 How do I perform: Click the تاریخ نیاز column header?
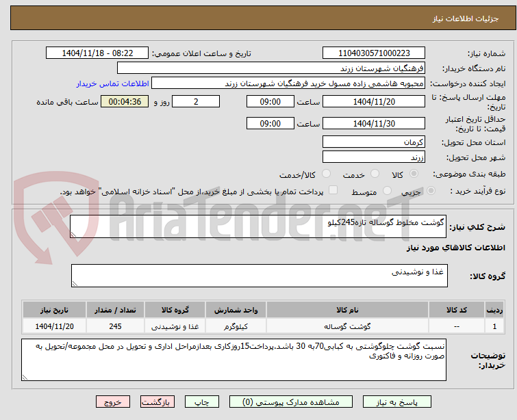54,310
